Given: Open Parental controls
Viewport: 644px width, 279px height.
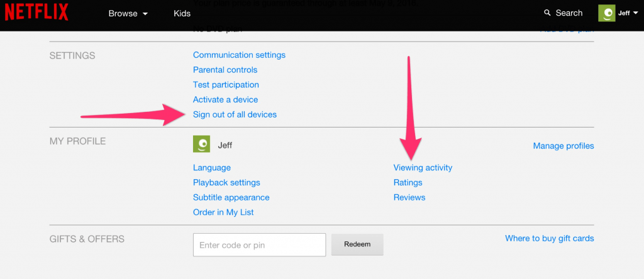Looking at the screenshot, I should pyautogui.click(x=225, y=70).
